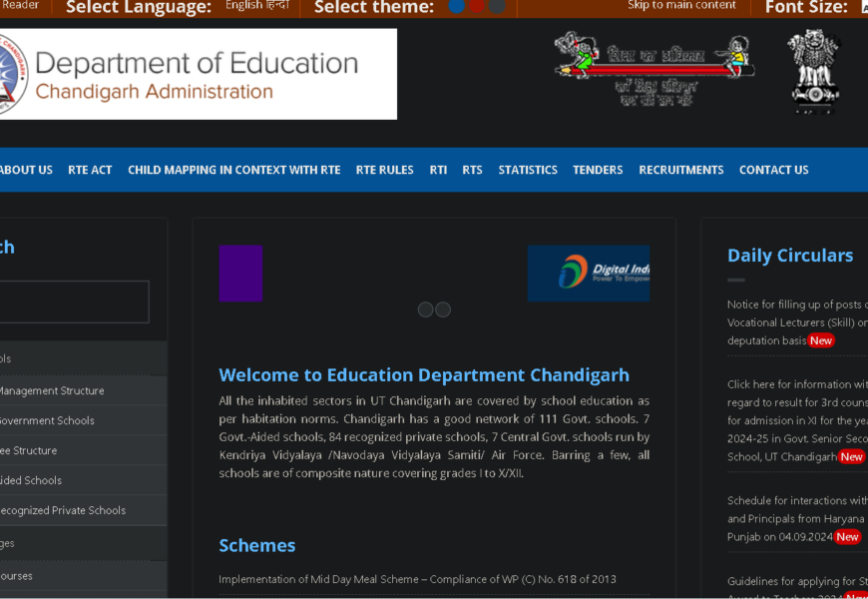Click Skip to main content link

(681, 6)
